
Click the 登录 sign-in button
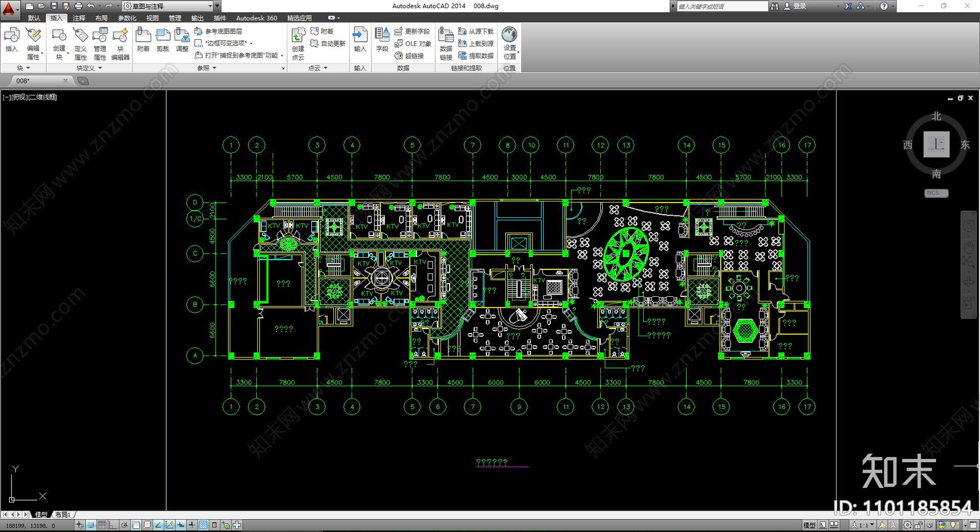(795, 6)
